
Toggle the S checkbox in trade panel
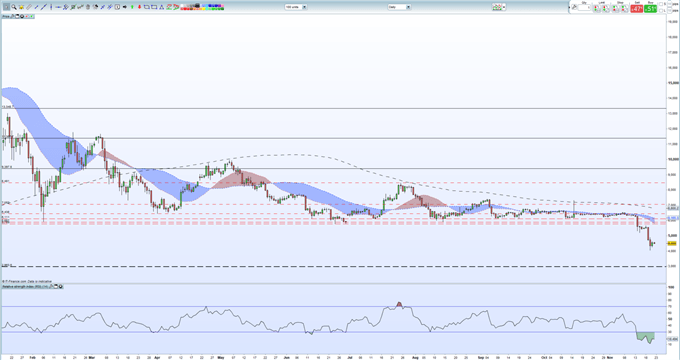(x=661, y=4)
